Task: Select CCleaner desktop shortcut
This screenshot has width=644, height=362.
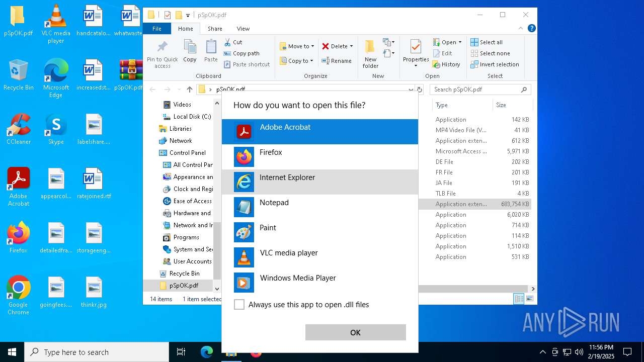Action: coord(19,129)
